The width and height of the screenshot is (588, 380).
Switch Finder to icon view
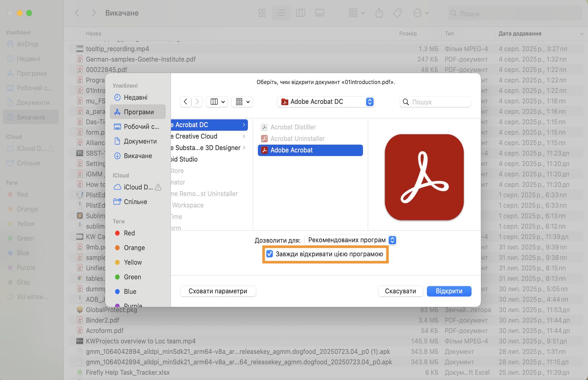[262, 13]
